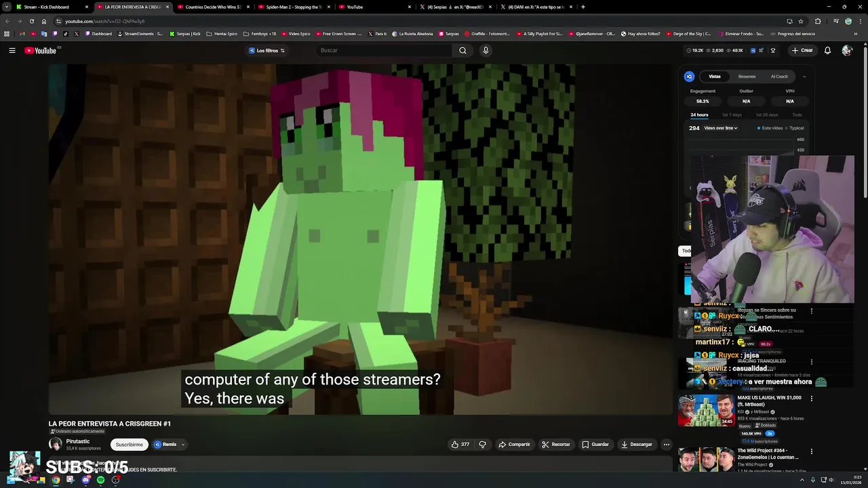Switch to the AI Coach tab
This screenshot has width=868, height=488.
779,77
